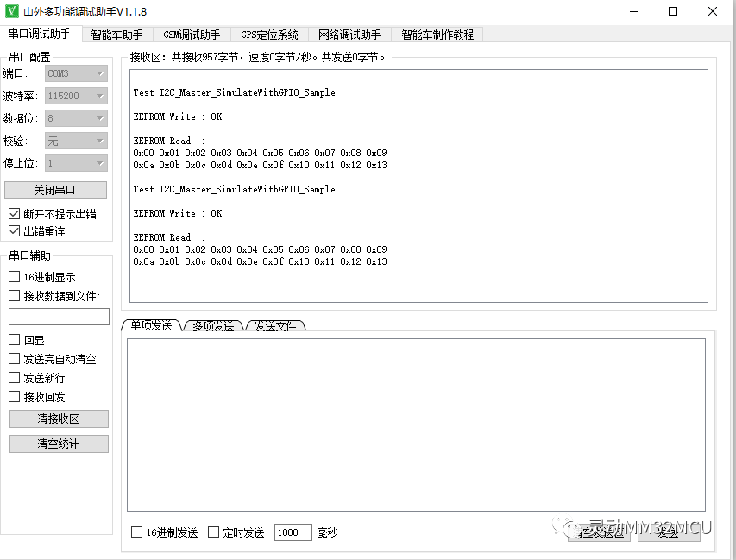Screen dimensions: 736x560
Task: Switch to the 智能车助手 tab
Action: [x=116, y=35]
